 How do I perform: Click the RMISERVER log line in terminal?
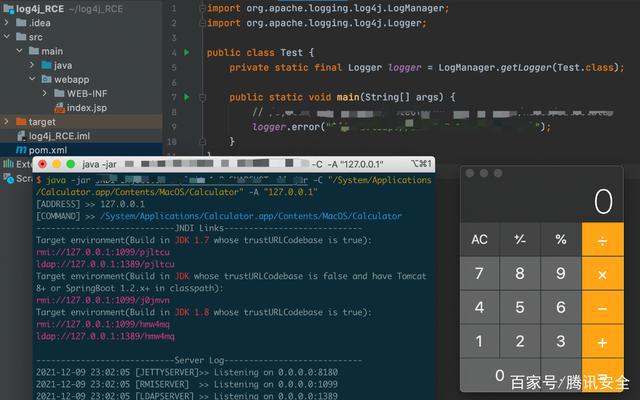click(187, 384)
